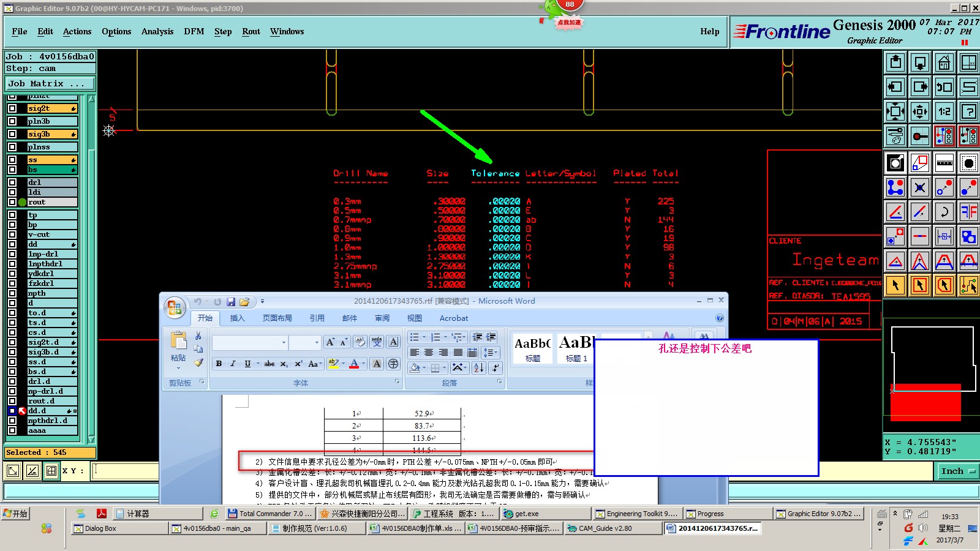Click the Home view icon in Genesis toolbar
Viewport: 980px width, 551px height.
[x=944, y=62]
